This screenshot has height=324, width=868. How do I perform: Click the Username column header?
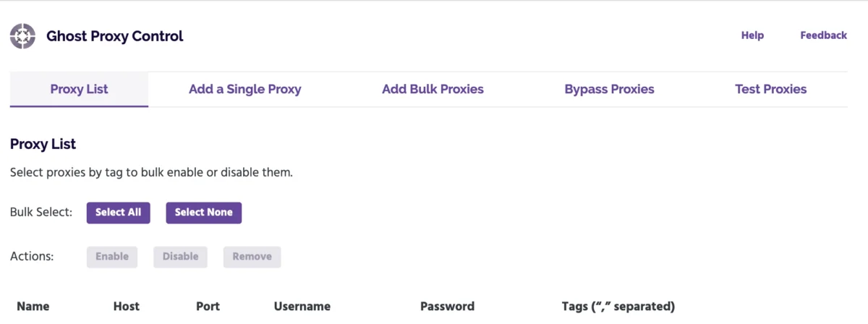coord(302,307)
